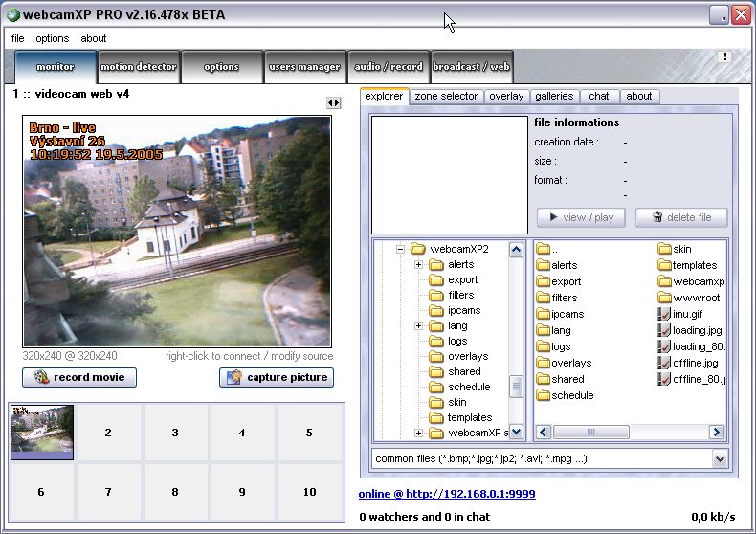Click the left/right arrows above video preview
The image size is (756, 534).
(334, 102)
